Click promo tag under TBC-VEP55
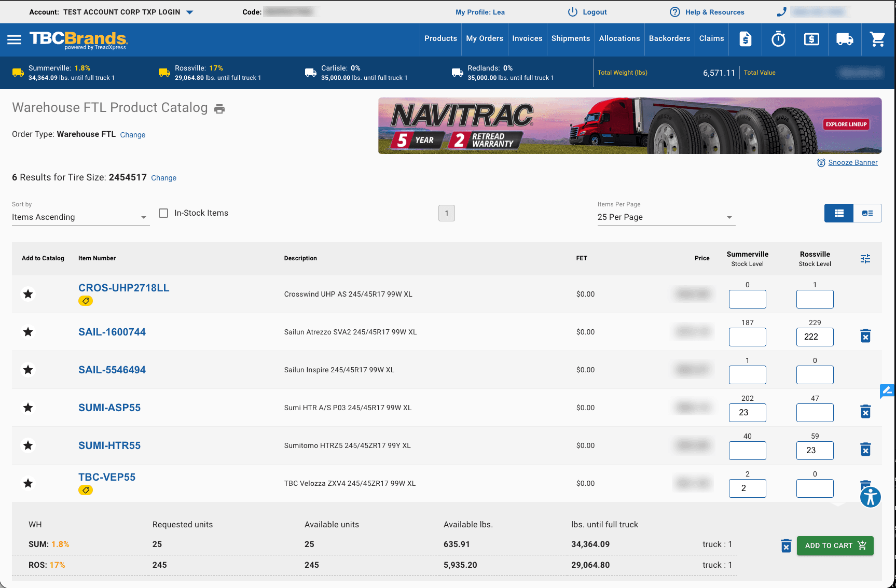 (86, 490)
